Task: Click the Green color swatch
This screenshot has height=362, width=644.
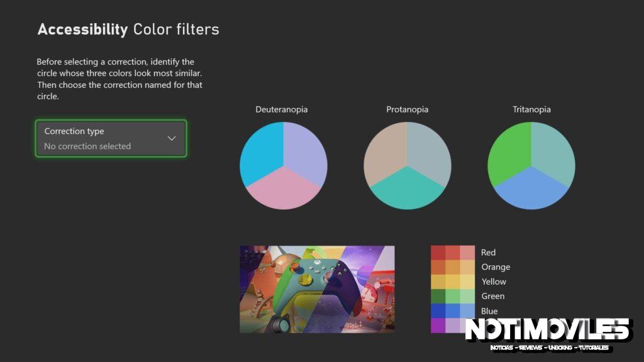Action: [452, 296]
